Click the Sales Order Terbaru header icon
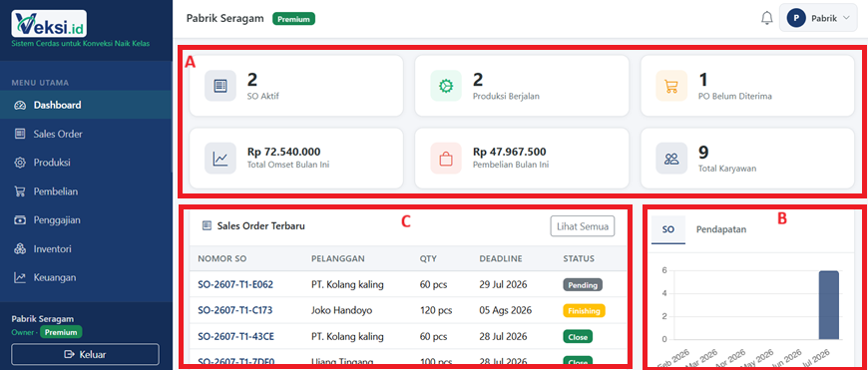This screenshot has height=370, width=868. (208, 225)
